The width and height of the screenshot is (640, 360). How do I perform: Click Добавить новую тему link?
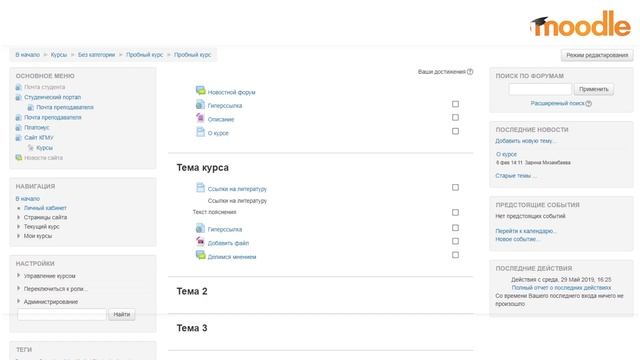(x=526, y=141)
